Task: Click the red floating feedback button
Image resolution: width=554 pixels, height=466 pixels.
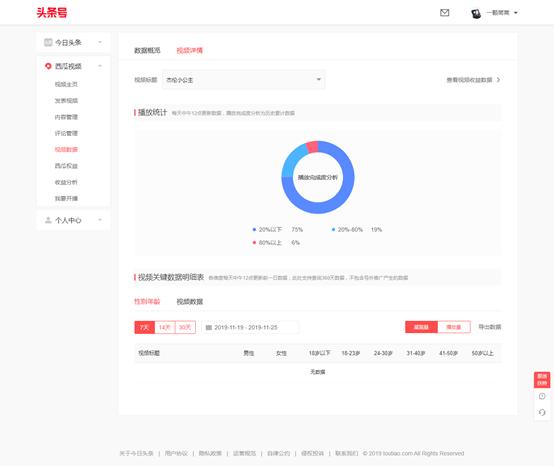Action: pos(542,380)
